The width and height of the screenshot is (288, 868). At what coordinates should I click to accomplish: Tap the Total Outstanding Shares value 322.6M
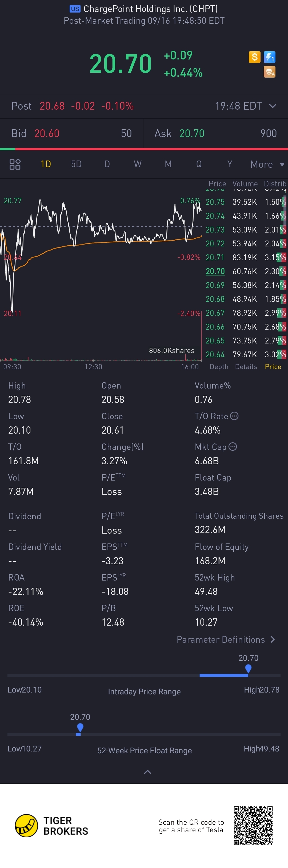pyautogui.click(x=210, y=530)
